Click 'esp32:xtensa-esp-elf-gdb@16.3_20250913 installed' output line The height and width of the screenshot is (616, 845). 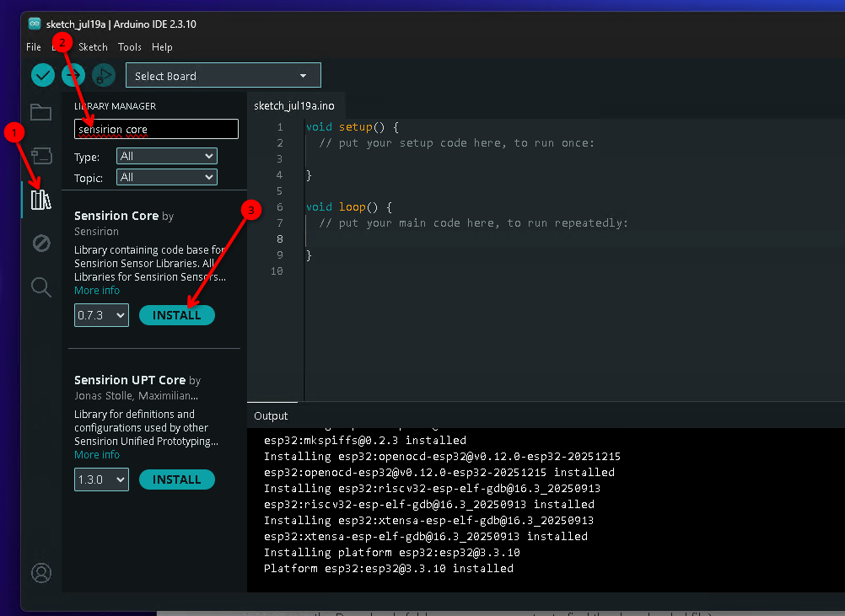tap(426, 536)
